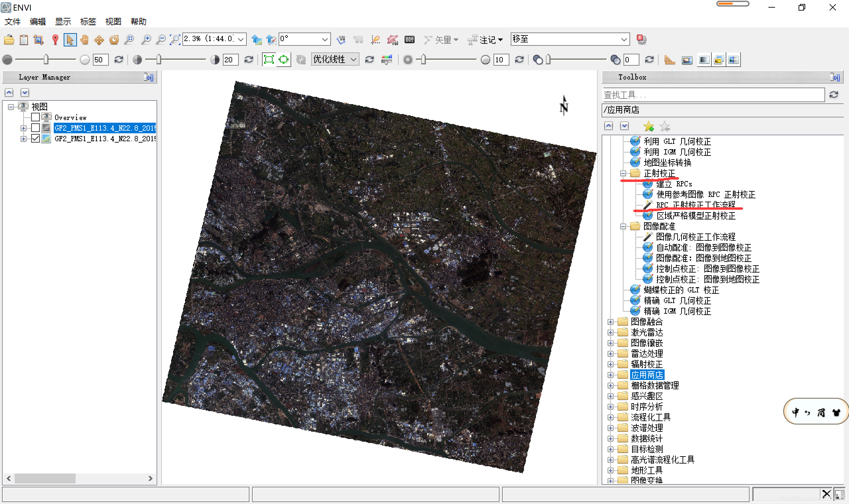Toggle the Overview layer checkbox

coord(35,117)
